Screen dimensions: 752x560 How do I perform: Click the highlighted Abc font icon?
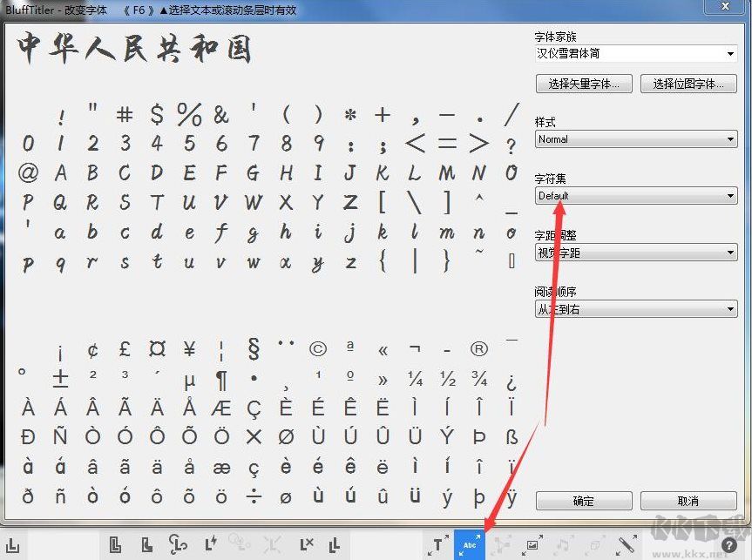point(469,543)
